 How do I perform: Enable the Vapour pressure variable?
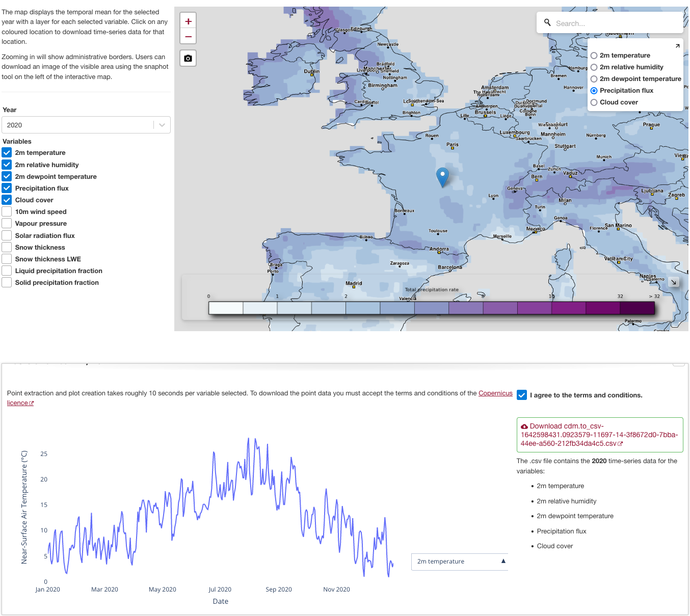[7, 223]
